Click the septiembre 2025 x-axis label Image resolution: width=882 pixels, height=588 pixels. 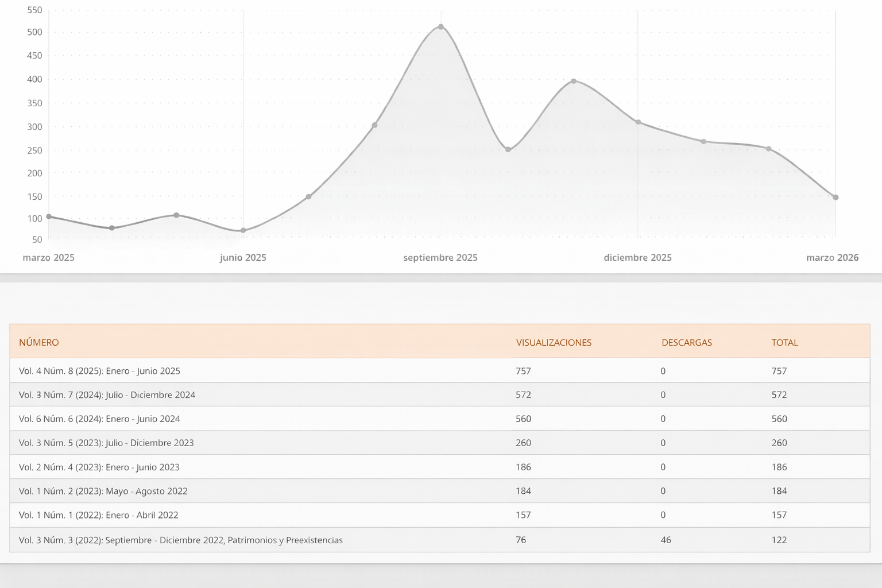(x=440, y=258)
